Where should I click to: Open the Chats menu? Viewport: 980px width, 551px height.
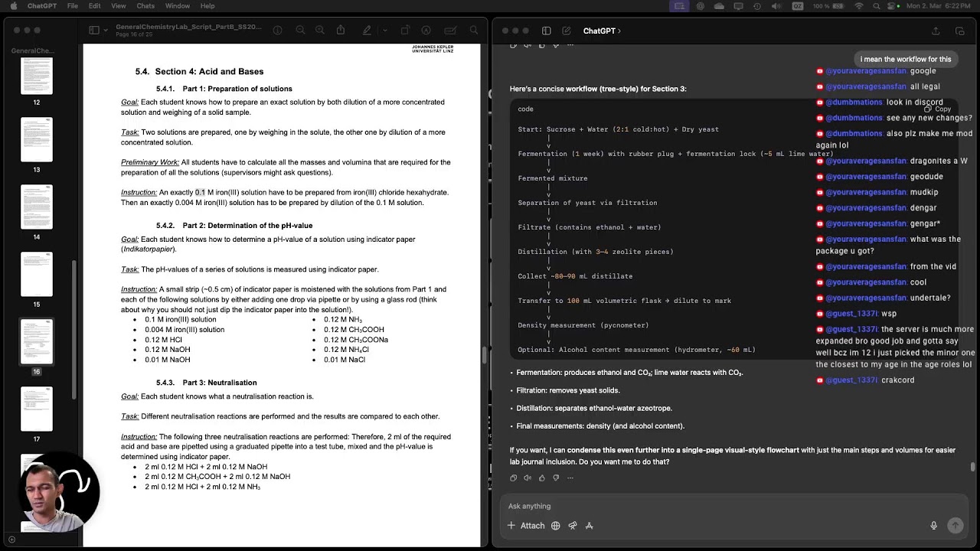tap(145, 6)
